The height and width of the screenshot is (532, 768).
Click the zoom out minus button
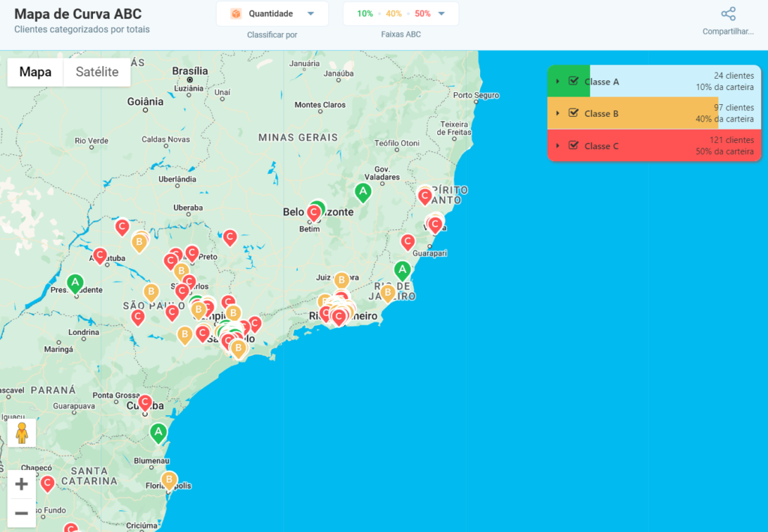coord(22,513)
